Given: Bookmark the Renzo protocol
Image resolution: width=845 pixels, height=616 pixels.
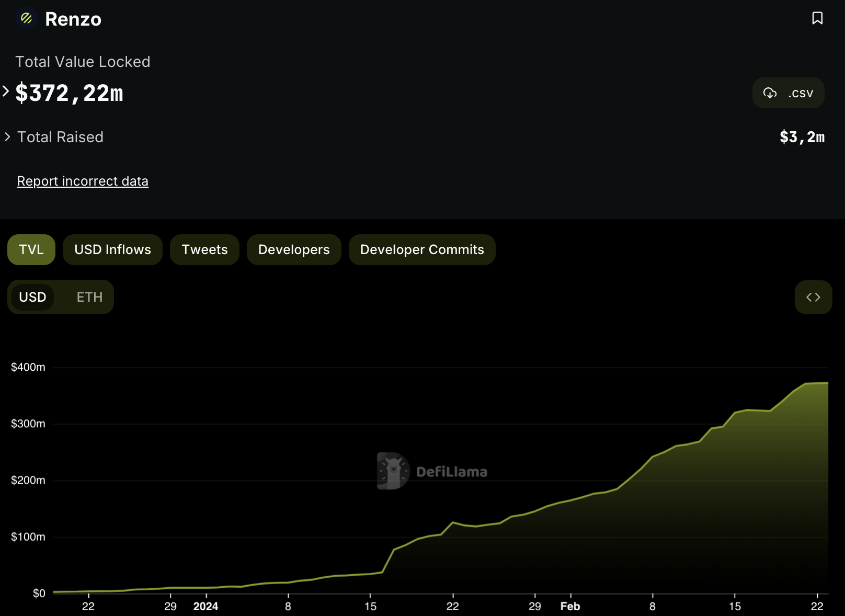Looking at the screenshot, I should (x=817, y=18).
